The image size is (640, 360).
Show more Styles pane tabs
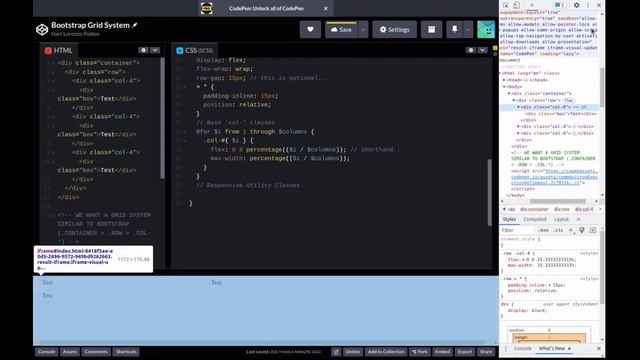[x=578, y=220]
